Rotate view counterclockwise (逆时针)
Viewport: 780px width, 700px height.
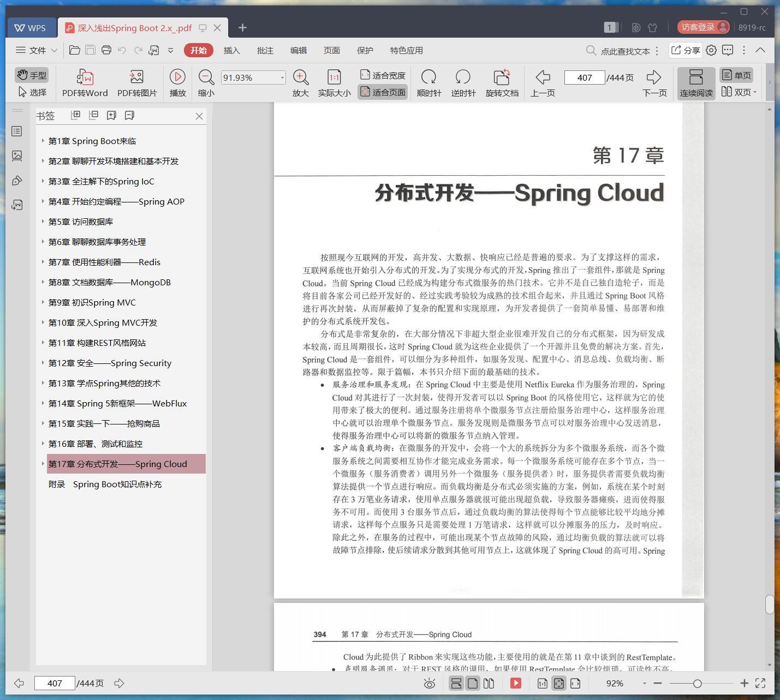(x=463, y=83)
